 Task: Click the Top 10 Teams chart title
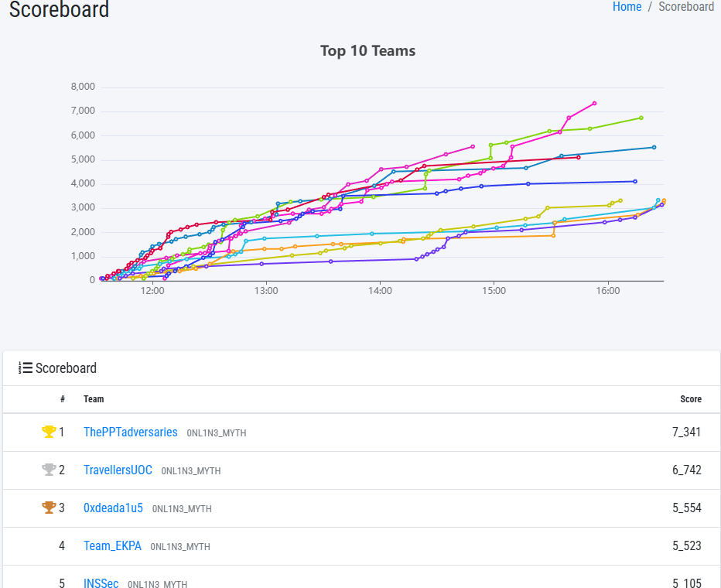[x=367, y=51]
